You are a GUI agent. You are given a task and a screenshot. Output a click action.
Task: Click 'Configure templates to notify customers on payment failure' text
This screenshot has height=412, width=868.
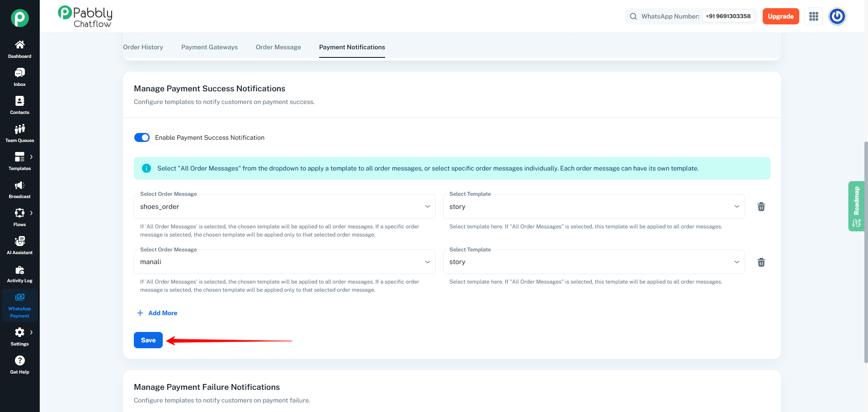(222, 400)
